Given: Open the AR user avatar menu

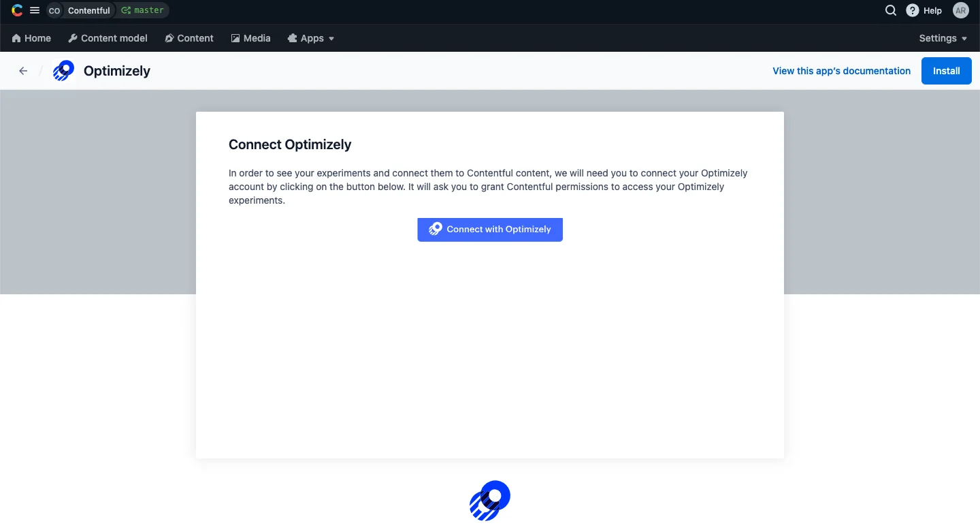Looking at the screenshot, I should click(960, 10).
